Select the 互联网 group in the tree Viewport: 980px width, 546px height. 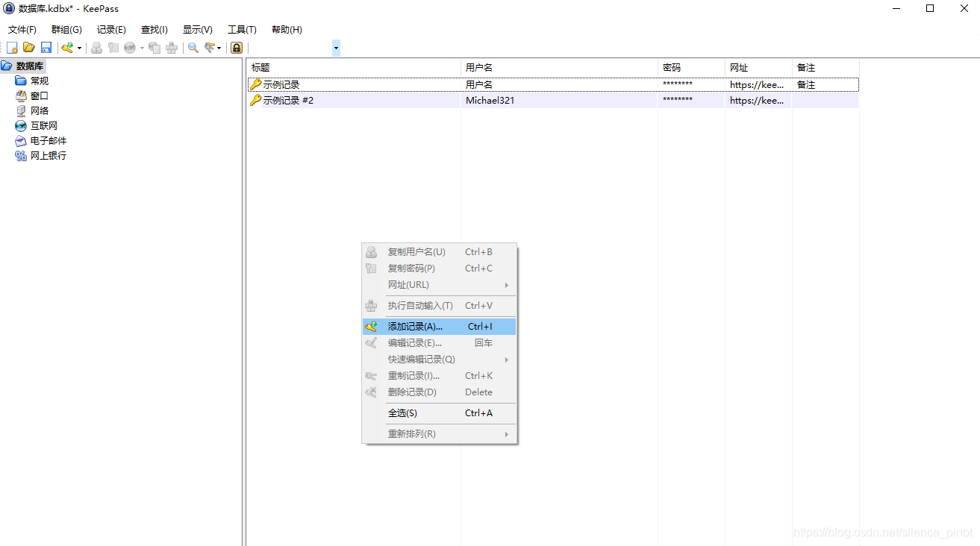[44, 125]
